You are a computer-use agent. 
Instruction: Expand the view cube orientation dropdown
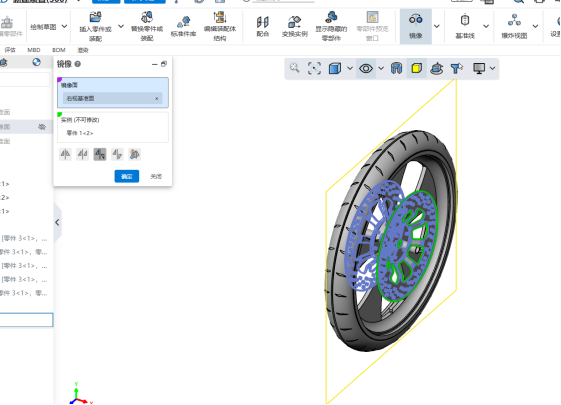pyautogui.click(x=350, y=68)
